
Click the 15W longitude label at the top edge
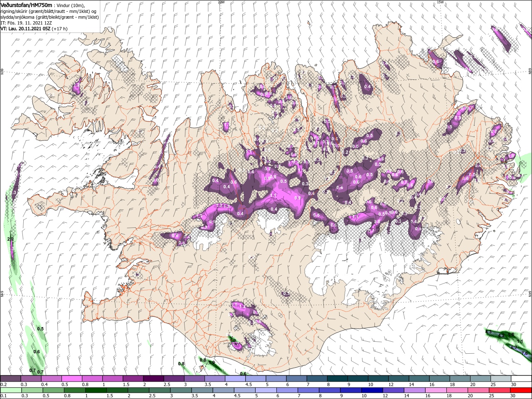coord(440,2)
